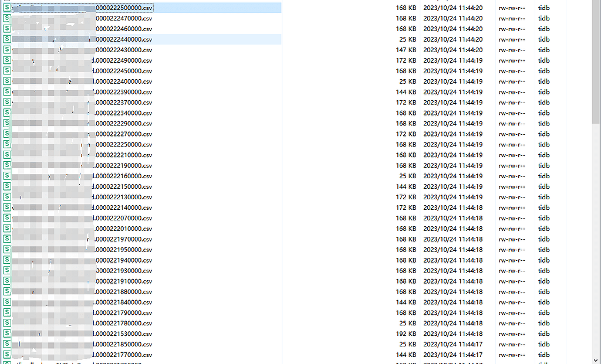601x364 pixels.
Task: Click the file icon beside 0000221770000.csv
Action: pos(6,355)
